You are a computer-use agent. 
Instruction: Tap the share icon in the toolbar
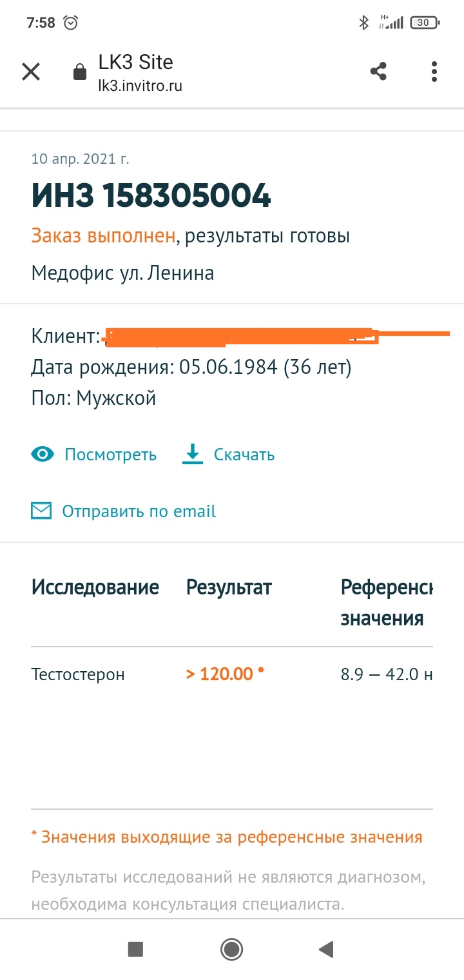[x=378, y=72]
